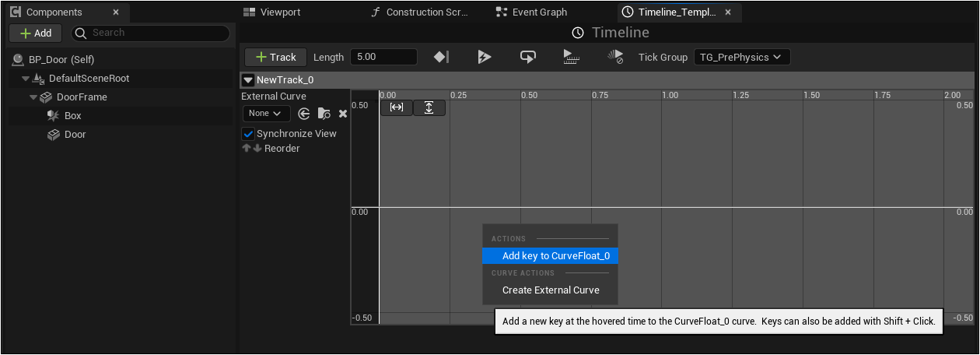Collapse NewTrack_0 track arrow

248,79
